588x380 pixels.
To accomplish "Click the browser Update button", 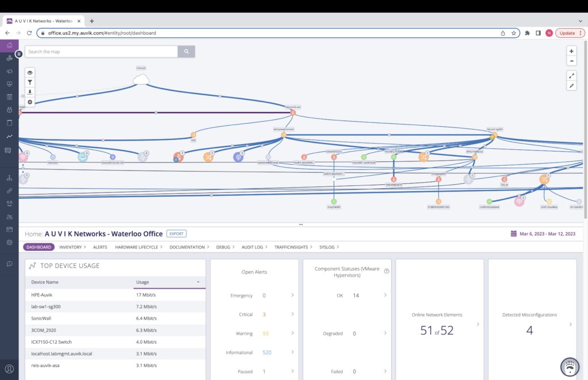I will (570, 33).
